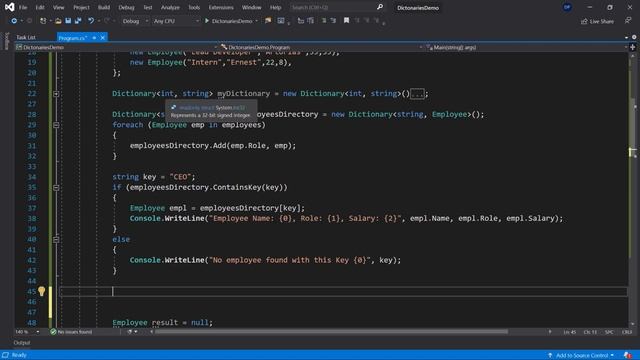The height and width of the screenshot is (360, 640).
Task: Open the Analyze menu
Action: 170,7
